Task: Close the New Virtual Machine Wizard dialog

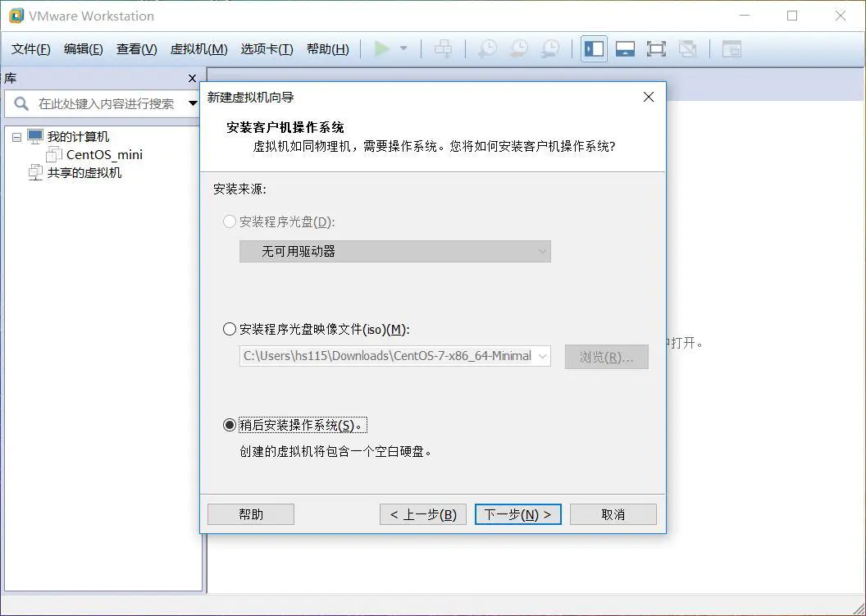Action: click(x=649, y=97)
